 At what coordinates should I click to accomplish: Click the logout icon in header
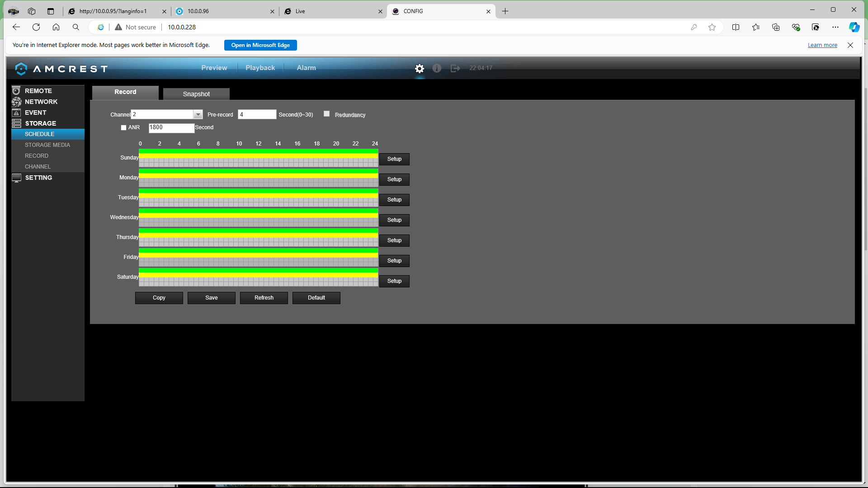coord(455,68)
